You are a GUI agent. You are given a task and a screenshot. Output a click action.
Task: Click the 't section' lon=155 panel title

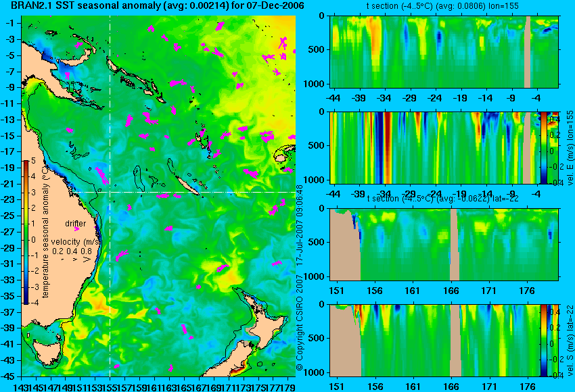pos(443,6)
